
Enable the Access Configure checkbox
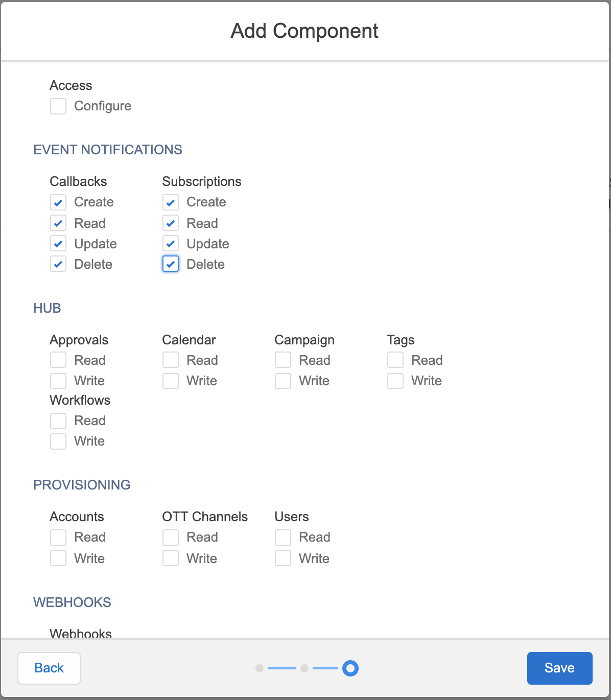click(x=58, y=106)
